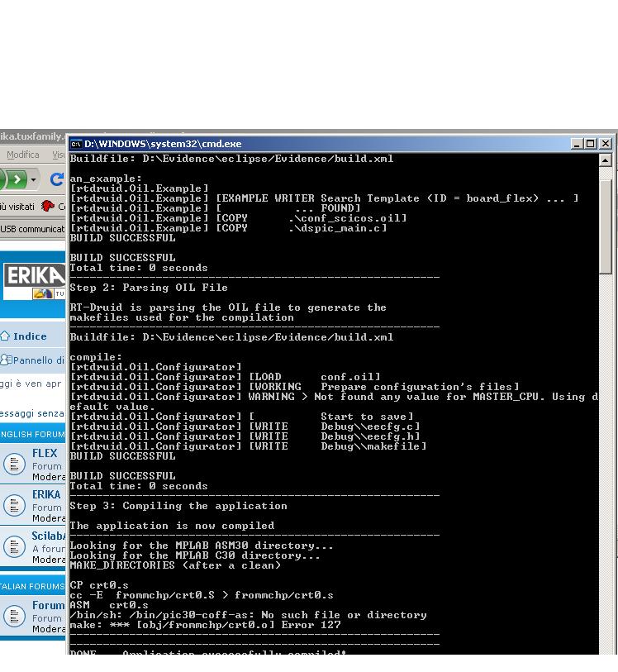Click the 'WRITE Debug\\makefile' line
The image size is (618, 672).
(x=249, y=446)
